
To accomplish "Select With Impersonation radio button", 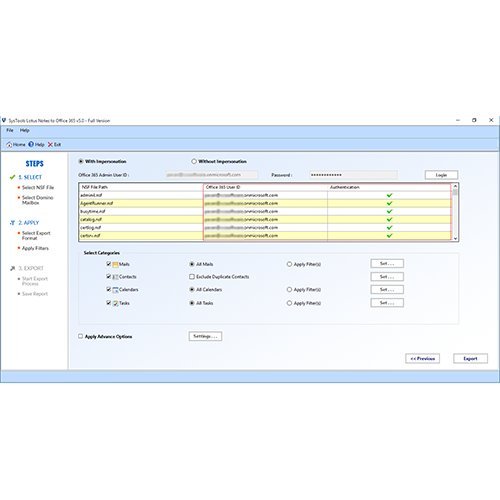I will coord(81,161).
